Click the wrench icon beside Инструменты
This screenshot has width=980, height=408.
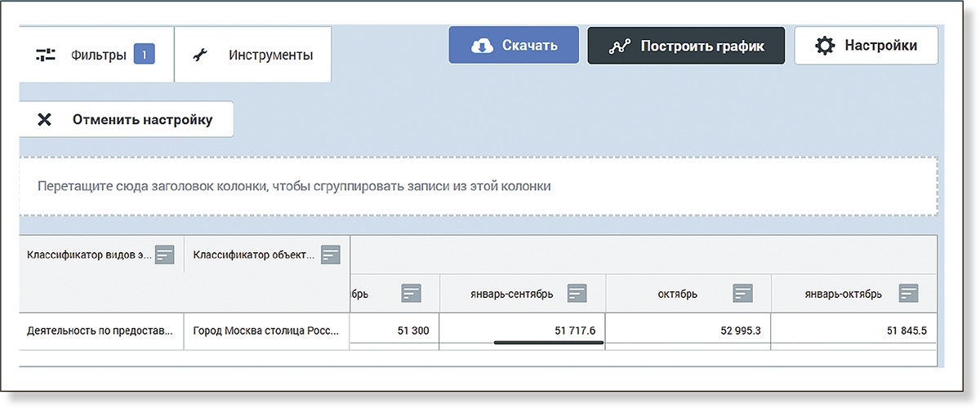coord(199,55)
